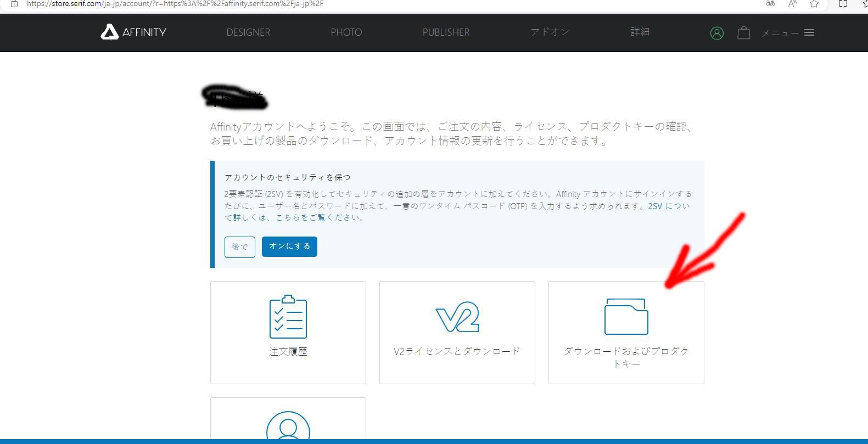Click the clipboard checklist icon
868x444 pixels.
(x=288, y=317)
